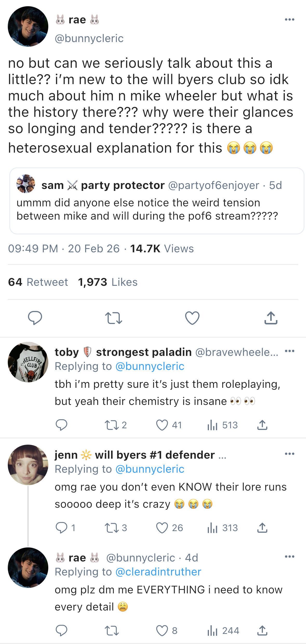This screenshot has height=644, width=306.
Task: Reply to the main tweet by rae
Action: click(x=35, y=318)
